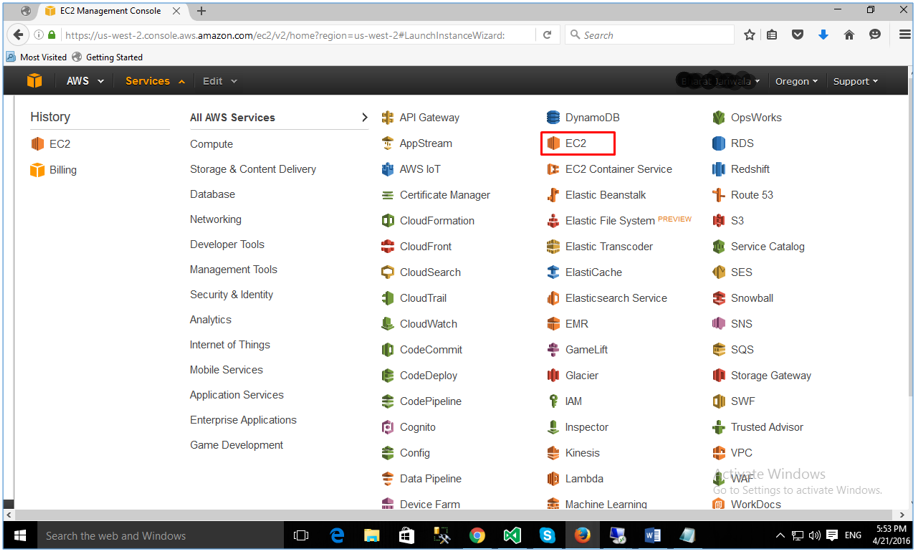Click Firefox downloads arrow icon
The height and width of the screenshot is (550, 914).
(x=823, y=35)
